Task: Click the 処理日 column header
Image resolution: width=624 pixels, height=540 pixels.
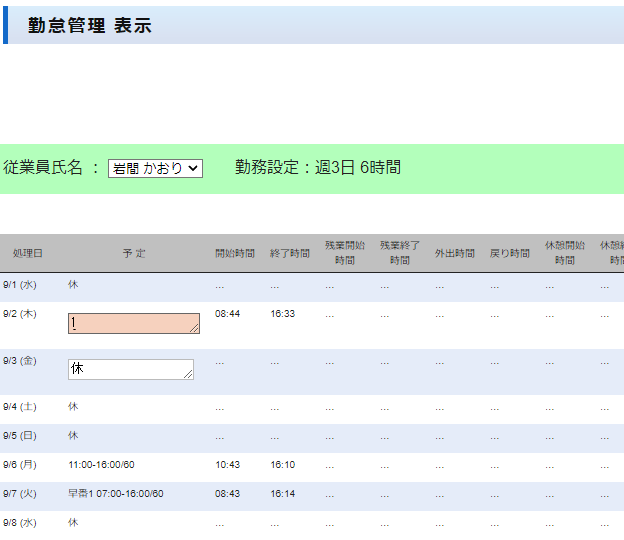Action: [28, 253]
